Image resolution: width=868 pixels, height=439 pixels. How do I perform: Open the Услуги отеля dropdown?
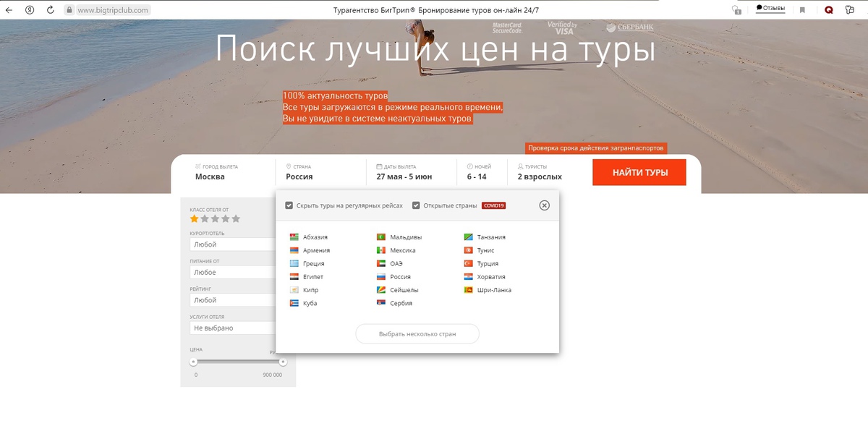tap(231, 328)
